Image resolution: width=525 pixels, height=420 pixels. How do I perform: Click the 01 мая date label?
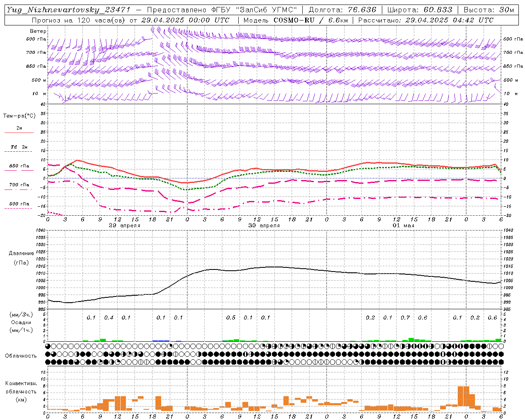[404, 226]
